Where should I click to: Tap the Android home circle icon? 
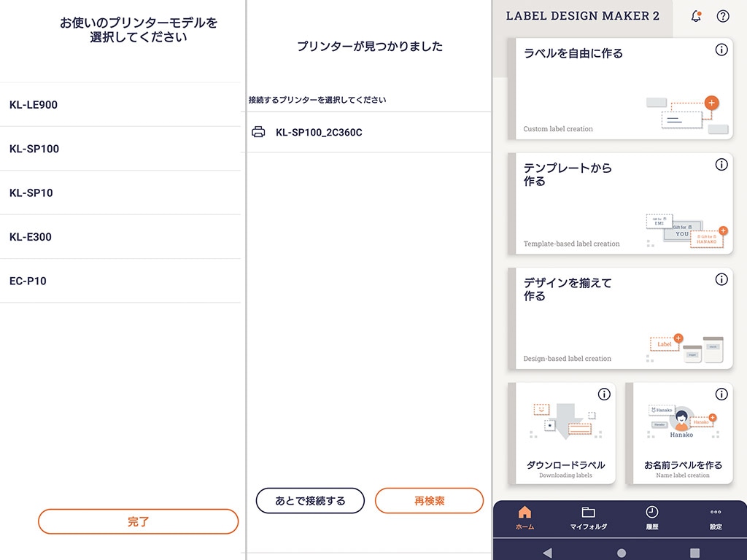click(622, 553)
